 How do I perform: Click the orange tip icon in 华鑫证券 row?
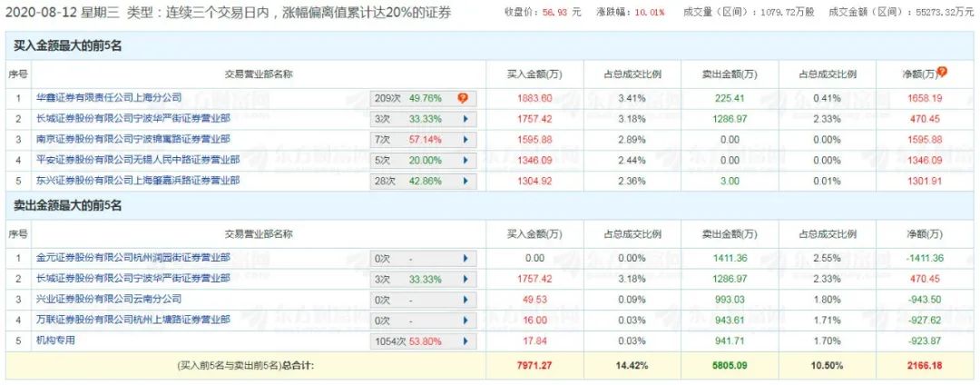(463, 98)
